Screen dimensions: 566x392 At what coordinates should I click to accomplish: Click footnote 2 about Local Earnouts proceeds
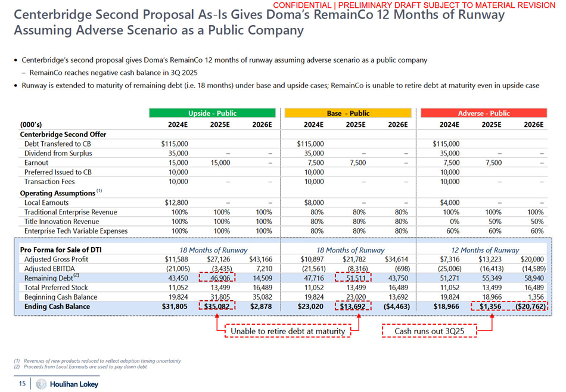(x=83, y=367)
